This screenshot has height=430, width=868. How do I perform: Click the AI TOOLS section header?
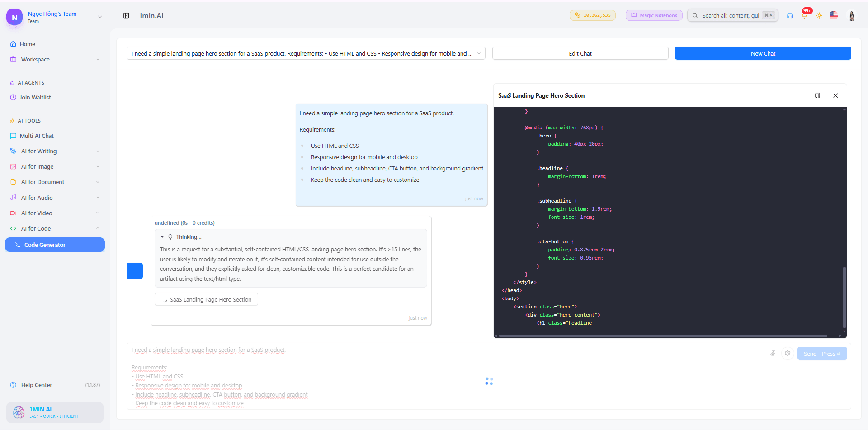point(29,121)
